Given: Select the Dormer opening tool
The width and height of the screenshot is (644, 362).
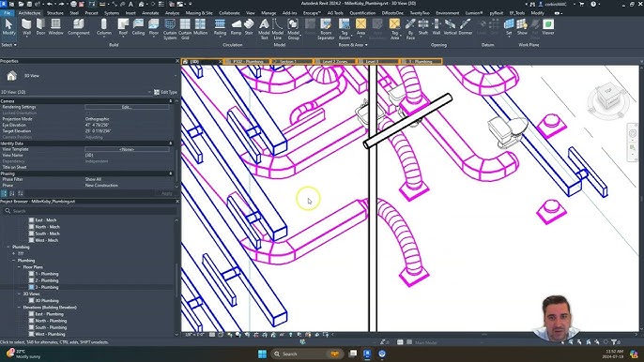Looking at the screenshot, I should coord(466,27).
